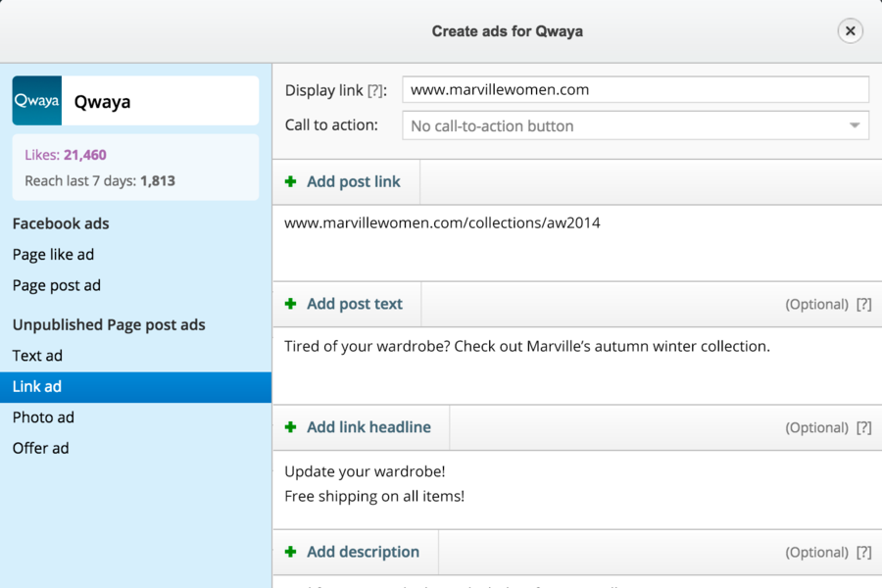This screenshot has height=588, width=882.
Task: Click the link headline text area
Action: pos(576,489)
